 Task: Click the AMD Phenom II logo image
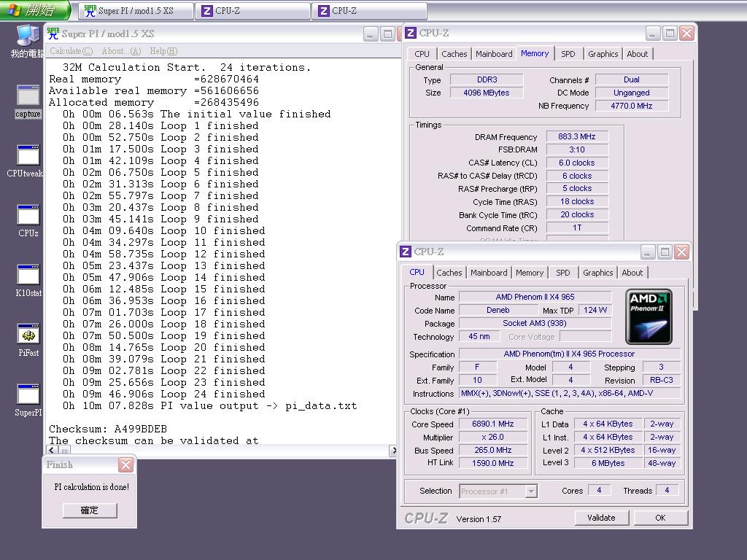click(649, 316)
